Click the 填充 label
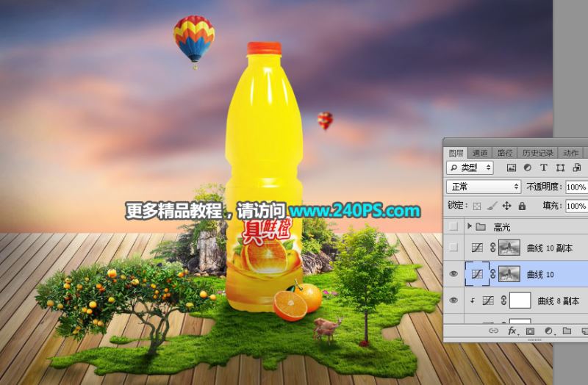588x385 pixels. point(553,206)
